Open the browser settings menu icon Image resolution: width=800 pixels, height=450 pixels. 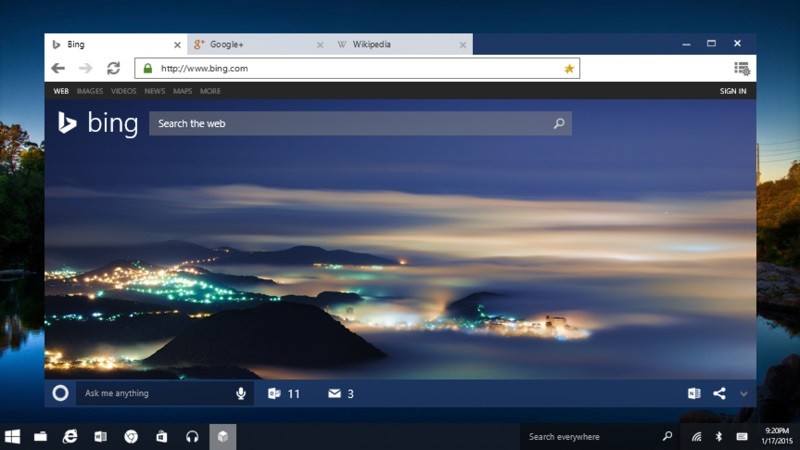coord(741,68)
